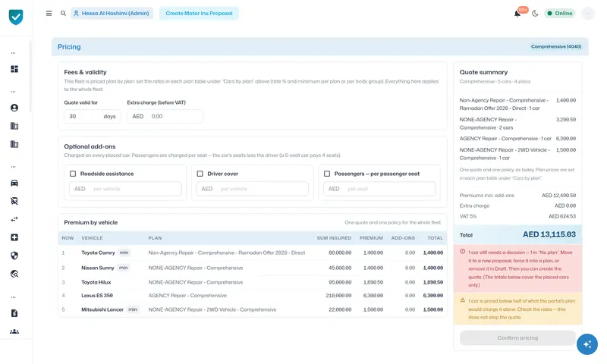Screen dimensions: 607x364
Task: Click Hessa Al Hashimi (Admin) chip
Action: 112,13
